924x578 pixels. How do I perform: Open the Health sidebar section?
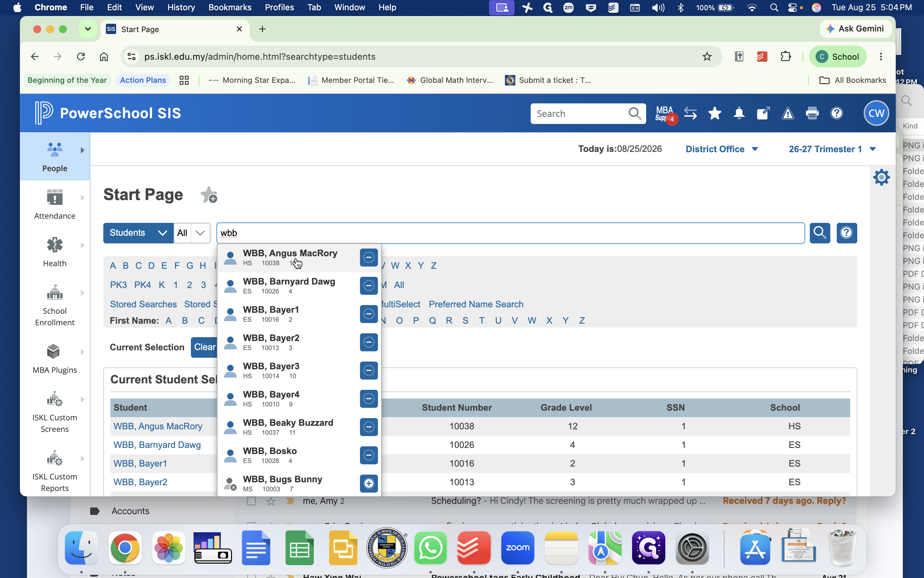(x=55, y=252)
